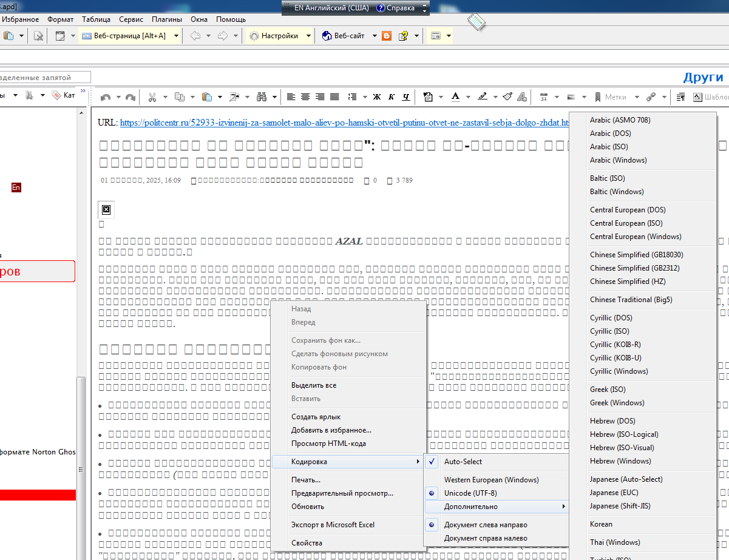Apply italic with the К button
This screenshot has width=729, height=560.
pyautogui.click(x=392, y=96)
